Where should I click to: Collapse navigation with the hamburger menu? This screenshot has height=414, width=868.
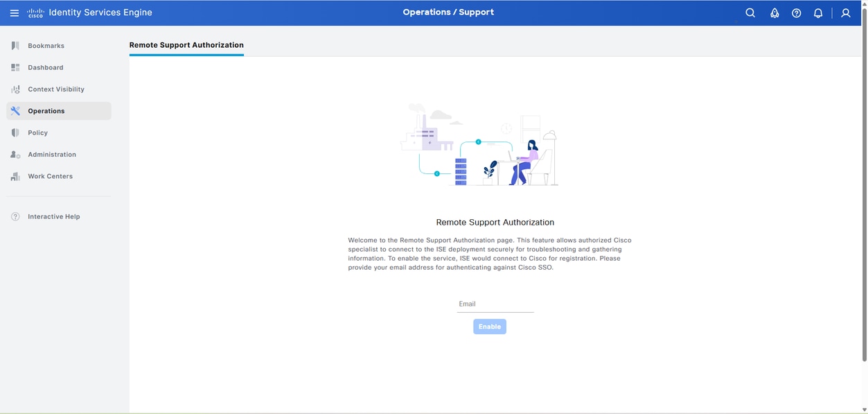coord(14,12)
